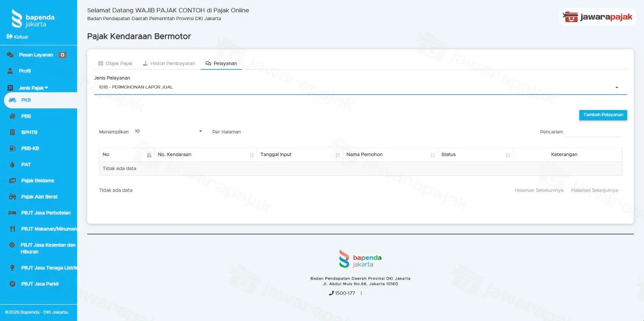644x321 pixels.
Task: Click the footer Bapenda Jakarta logo
Action: tap(360, 259)
